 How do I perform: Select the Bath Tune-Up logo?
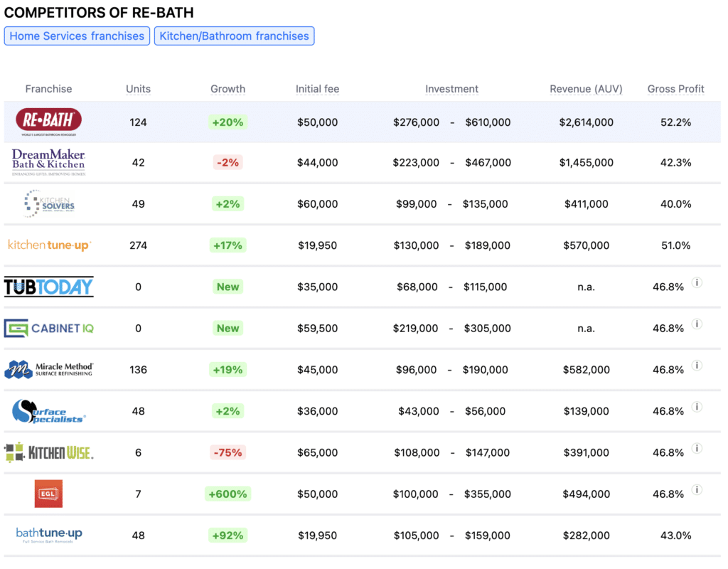tap(49, 535)
